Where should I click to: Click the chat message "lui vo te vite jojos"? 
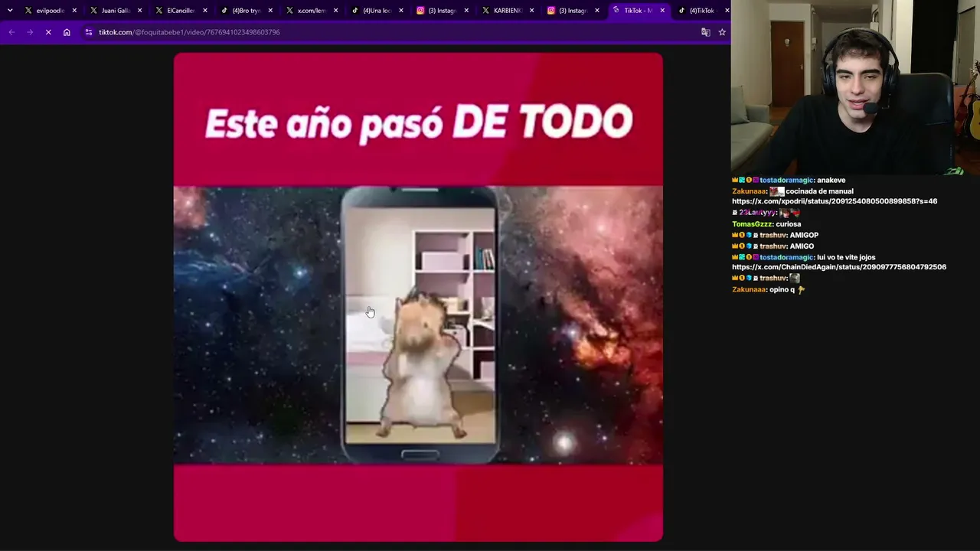[x=846, y=258]
